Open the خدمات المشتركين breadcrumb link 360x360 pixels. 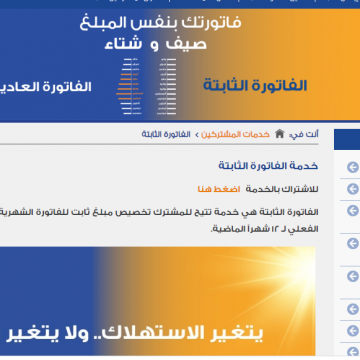235,134
